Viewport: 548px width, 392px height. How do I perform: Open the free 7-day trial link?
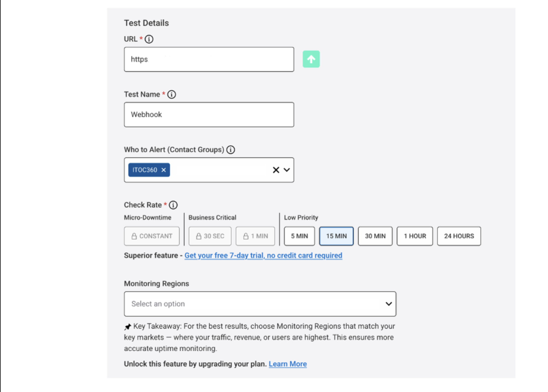click(263, 255)
